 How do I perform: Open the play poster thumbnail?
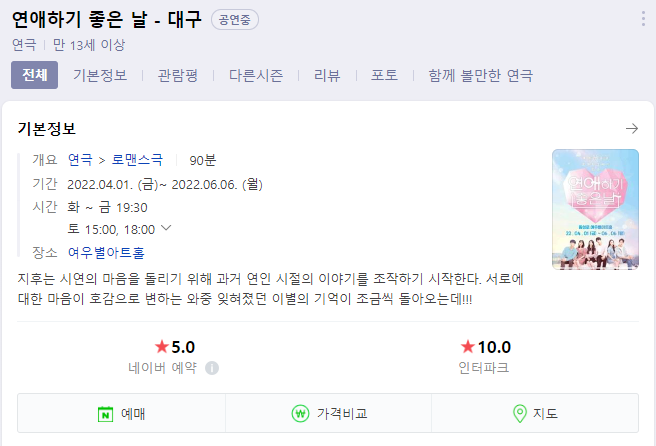pyautogui.click(x=595, y=209)
